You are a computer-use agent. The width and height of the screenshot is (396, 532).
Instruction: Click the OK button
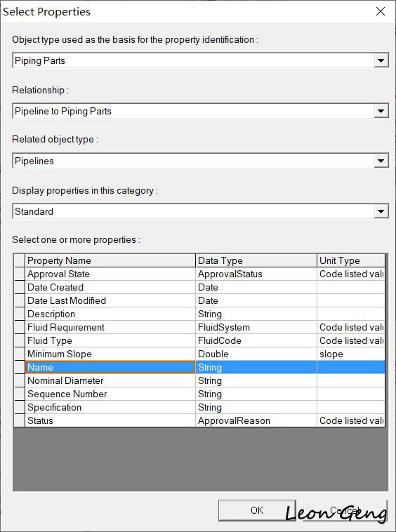(x=257, y=510)
